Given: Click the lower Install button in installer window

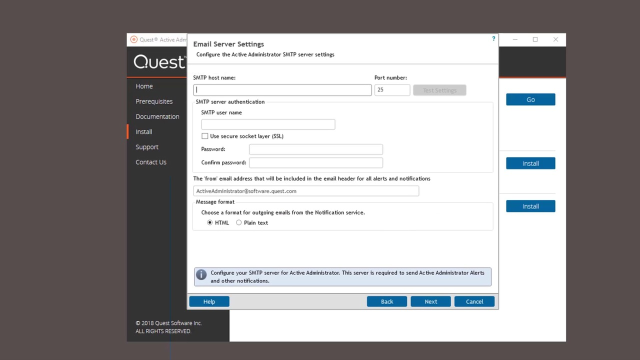Looking at the screenshot, I should [x=530, y=206].
